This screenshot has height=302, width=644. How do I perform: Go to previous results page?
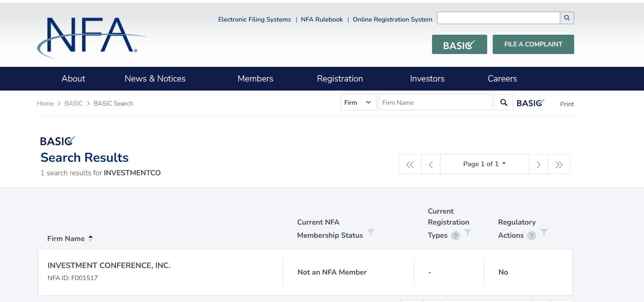[431, 164]
